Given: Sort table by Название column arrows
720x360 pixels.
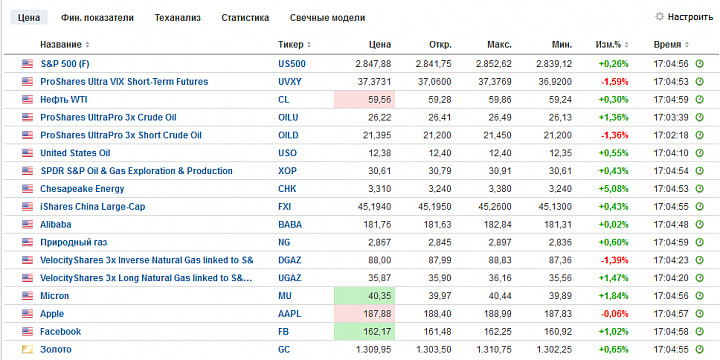Looking at the screenshot, I should (x=87, y=45).
